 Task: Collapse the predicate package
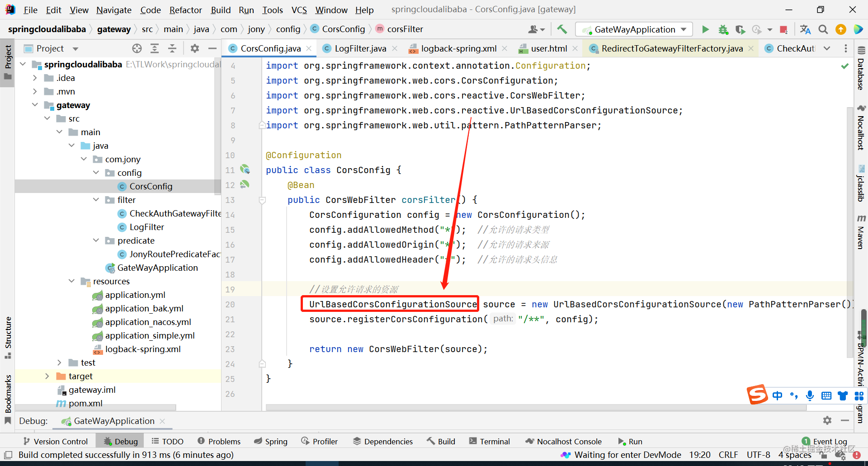(x=96, y=240)
